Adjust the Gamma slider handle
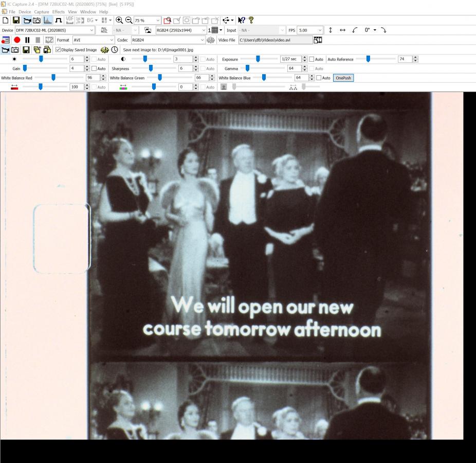The image size is (476, 463). click(247, 68)
